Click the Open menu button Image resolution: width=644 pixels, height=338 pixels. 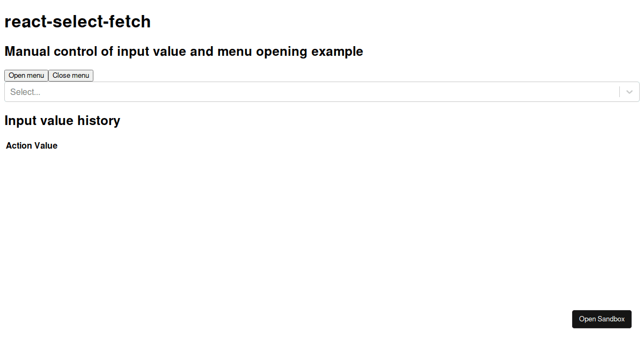pos(26,75)
